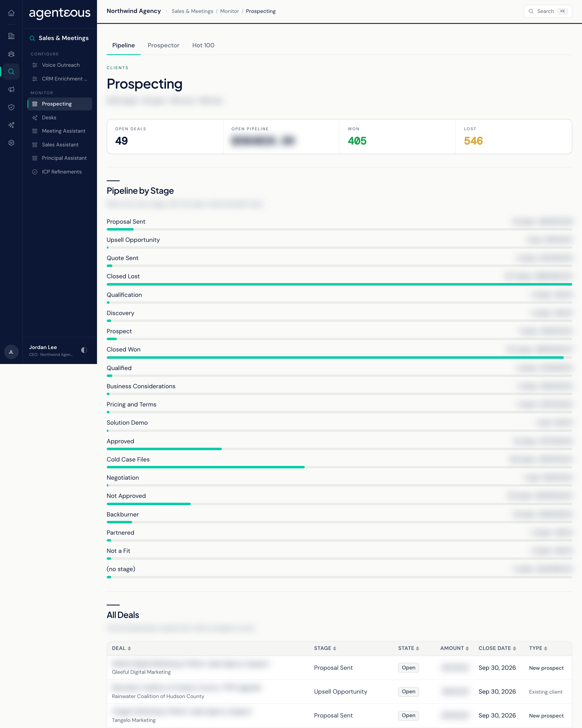Open the settings gear icon in the rail

(11, 143)
